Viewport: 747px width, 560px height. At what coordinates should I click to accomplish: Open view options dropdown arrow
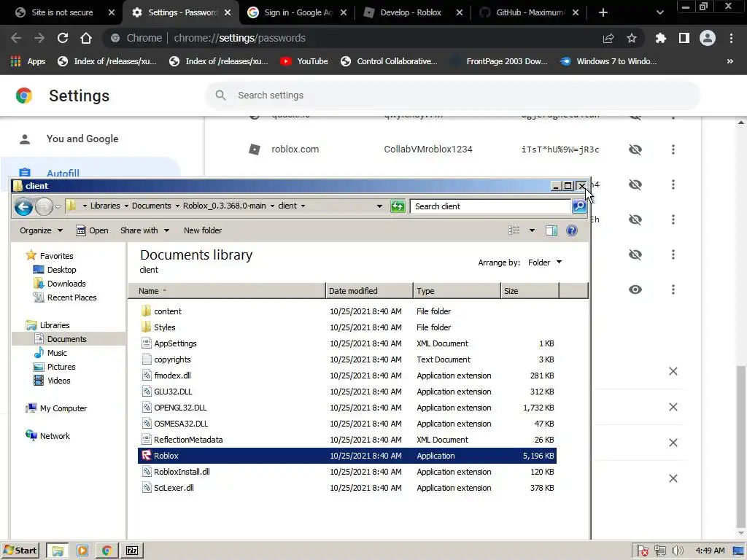532,230
